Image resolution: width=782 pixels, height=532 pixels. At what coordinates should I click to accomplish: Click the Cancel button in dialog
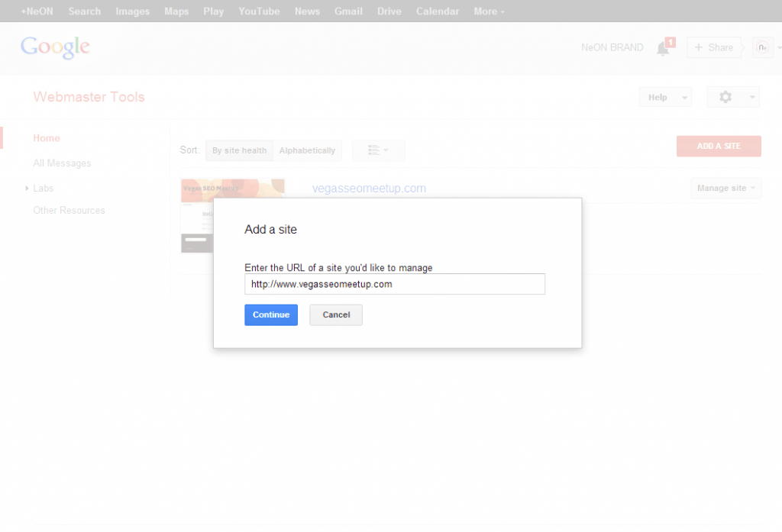click(x=336, y=314)
